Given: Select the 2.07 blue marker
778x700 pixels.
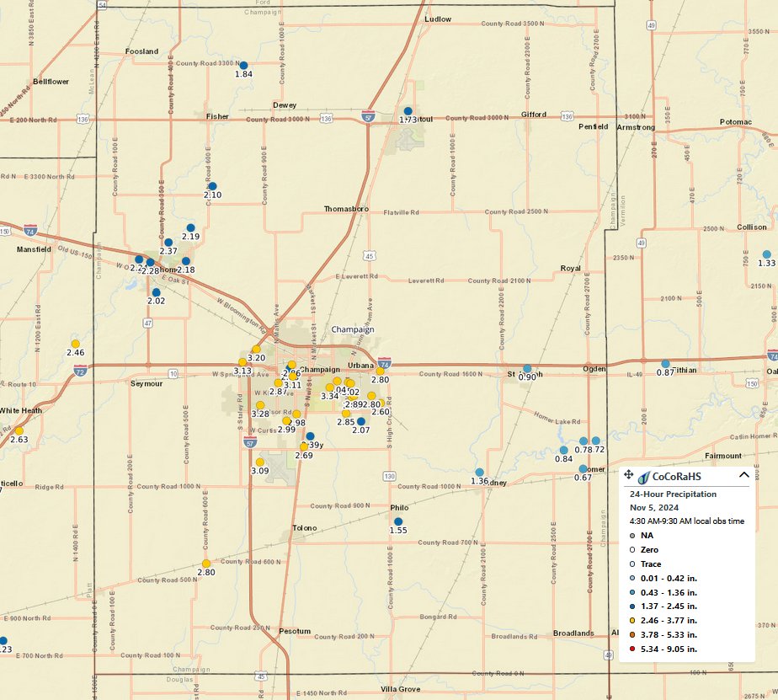Looking at the screenshot, I should coord(360,421).
